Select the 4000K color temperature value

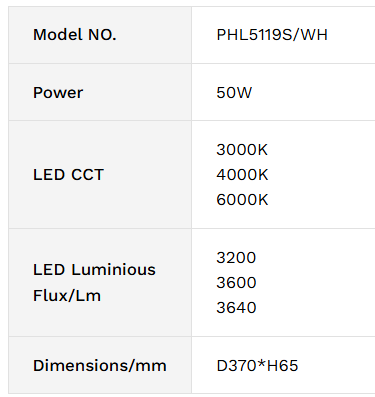[x=242, y=175]
